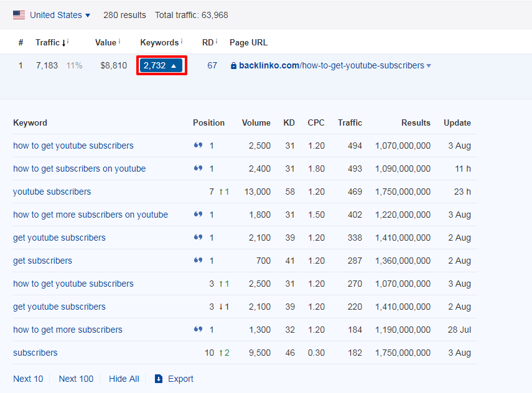Click the featured snippet icon for 'how to get subscribers on youtube'
Image resolution: width=532 pixels, height=393 pixels.
pyautogui.click(x=198, y=168)
